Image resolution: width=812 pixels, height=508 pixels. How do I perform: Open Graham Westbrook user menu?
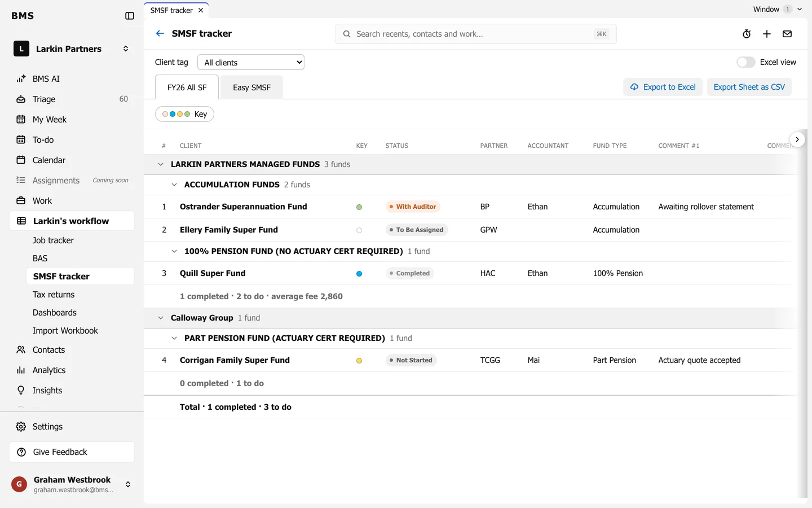[72, 484]
